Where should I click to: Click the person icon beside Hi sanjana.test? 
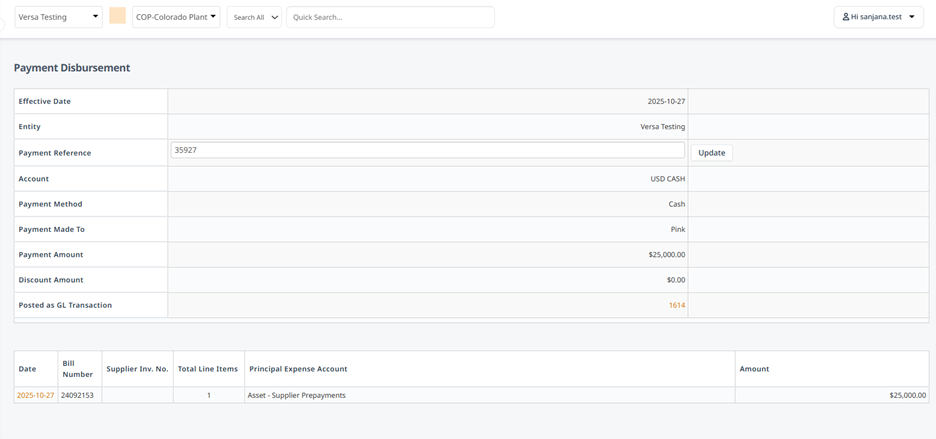pos(845,17)
